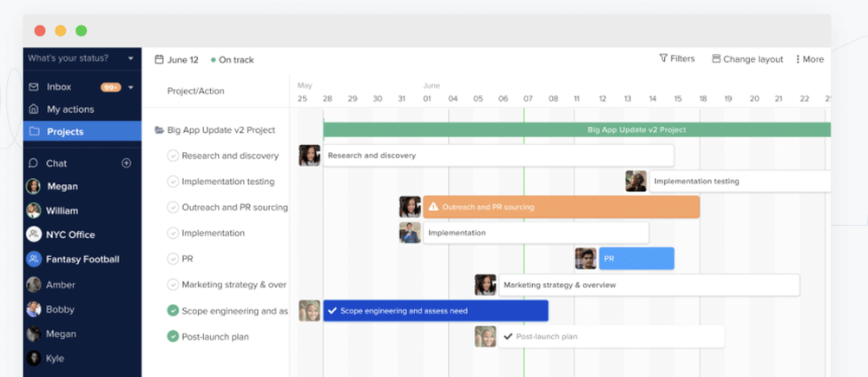Click the Inbox envelope icon
This screenshot has width=868, height=377.
click(x=34, y=87)
